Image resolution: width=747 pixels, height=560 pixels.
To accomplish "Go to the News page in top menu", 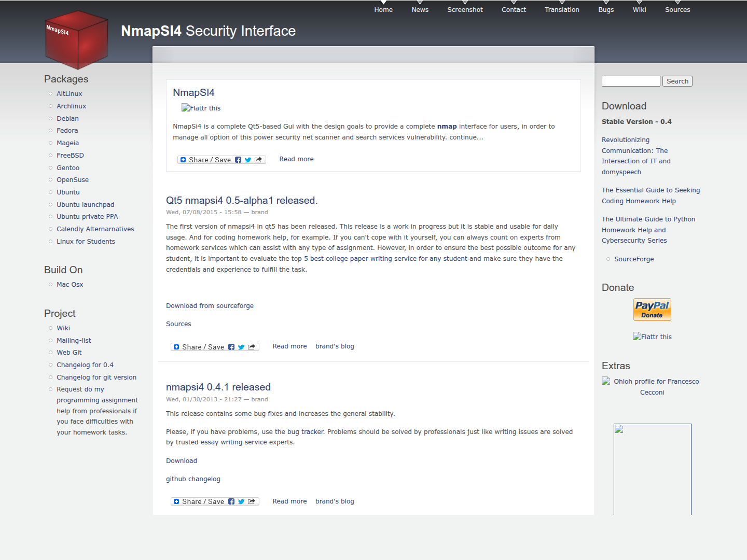I will 420,10.
